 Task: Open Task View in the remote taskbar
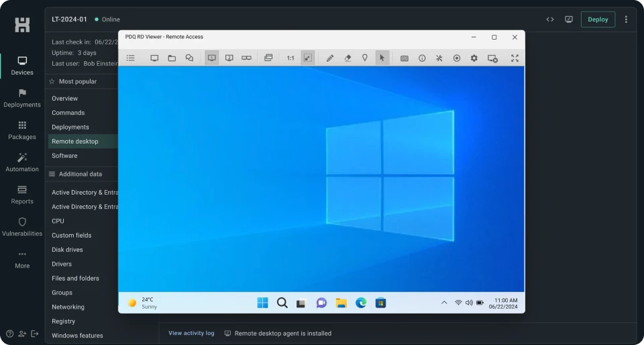point(302,303)
